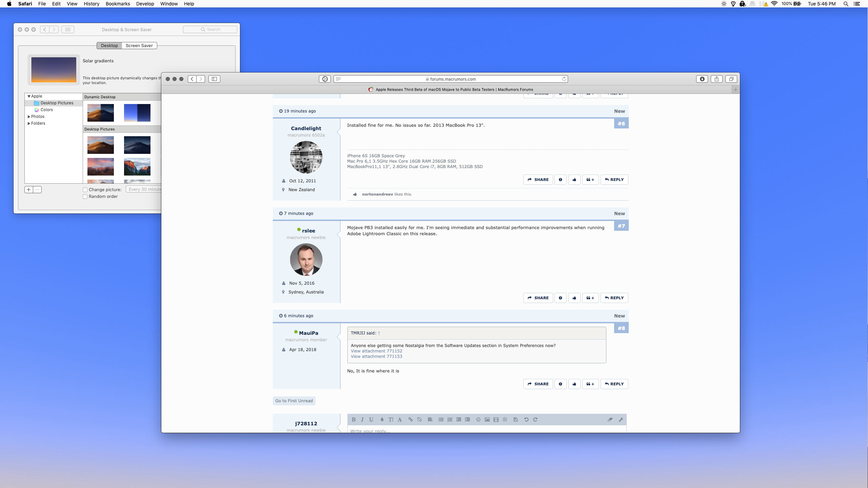Switch to the Screen Saver tab
This screenshot has height=488, width=868.
click(x=139, y=45)
